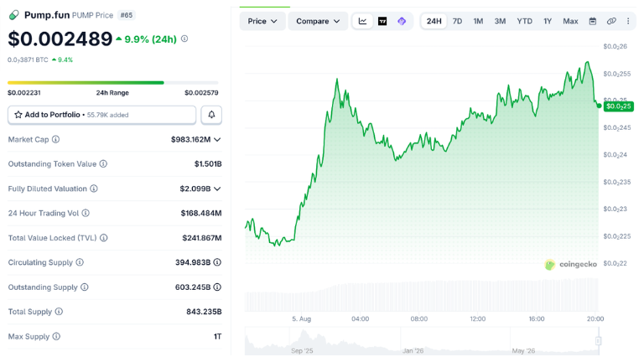Click the chart navigator range handle
Screen dimensions: 644x362
599,341
